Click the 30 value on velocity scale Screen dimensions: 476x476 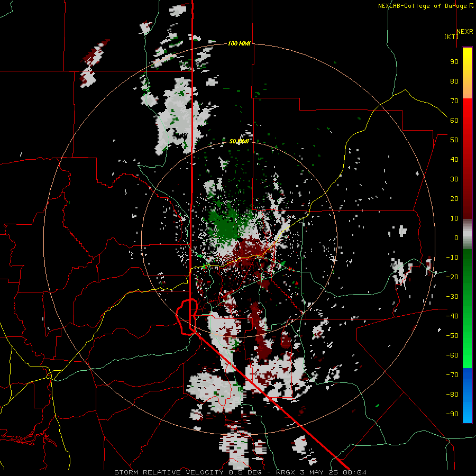click(454, 179)
